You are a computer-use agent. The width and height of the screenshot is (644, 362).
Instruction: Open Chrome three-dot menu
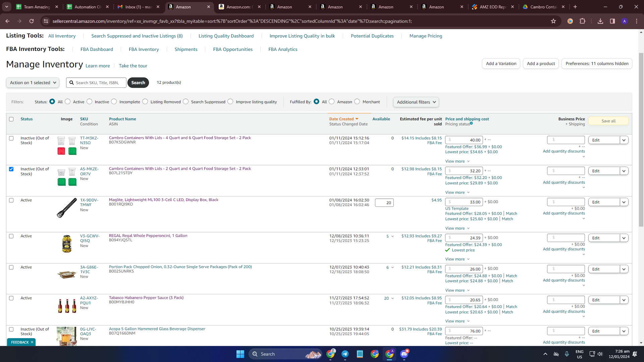[x=637, y=21]
